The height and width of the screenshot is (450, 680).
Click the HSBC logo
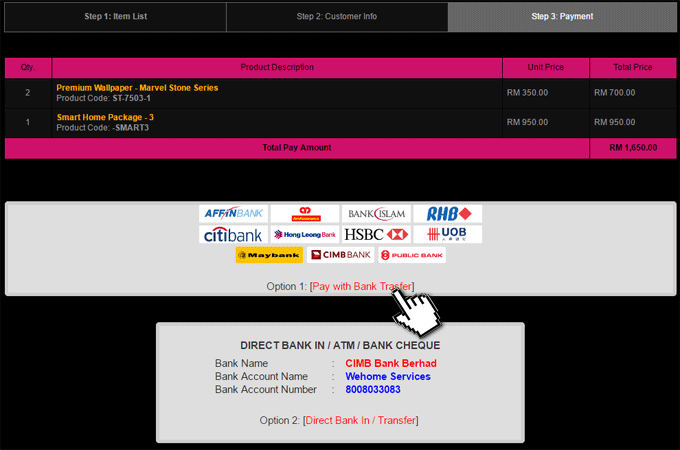pyautogui.click(x=376, y=235)
